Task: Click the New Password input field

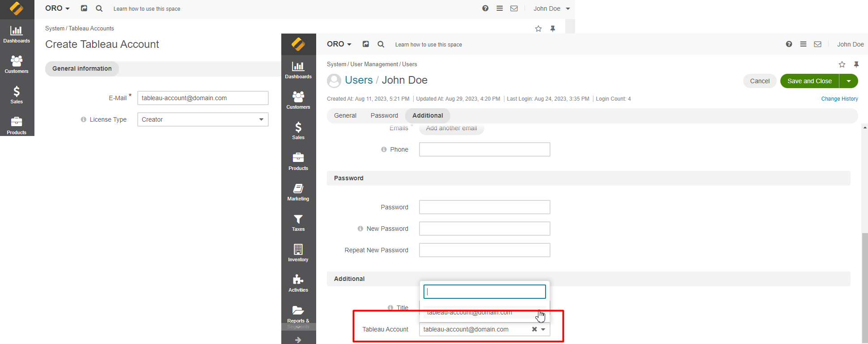Action: 484,229
